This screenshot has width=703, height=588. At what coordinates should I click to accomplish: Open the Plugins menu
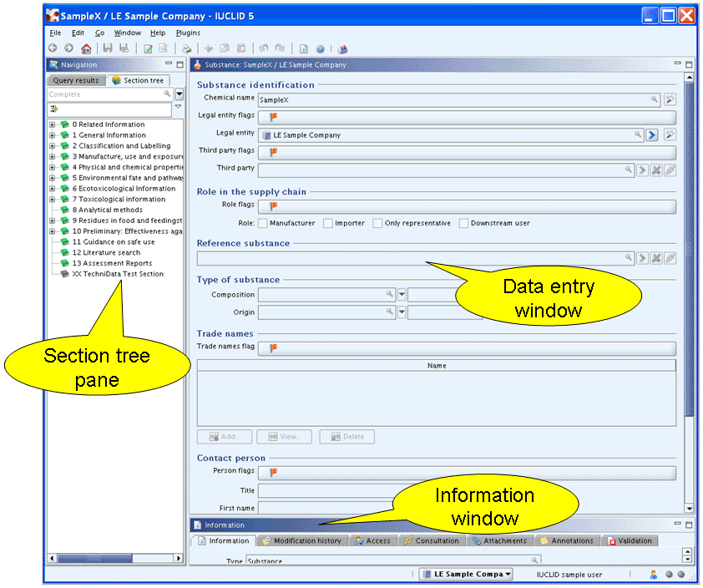pyautogui.click(x=189, y=33)
